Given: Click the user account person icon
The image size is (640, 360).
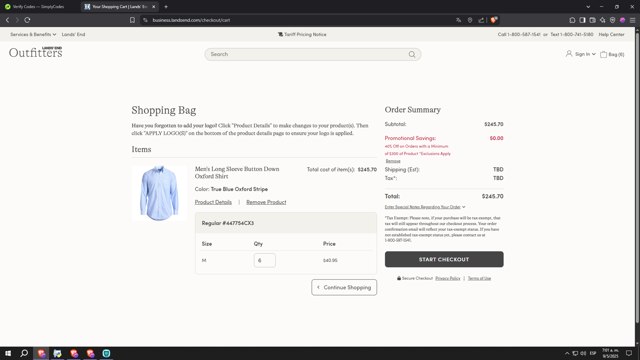Looking at the screenshot, I should 569,54.
